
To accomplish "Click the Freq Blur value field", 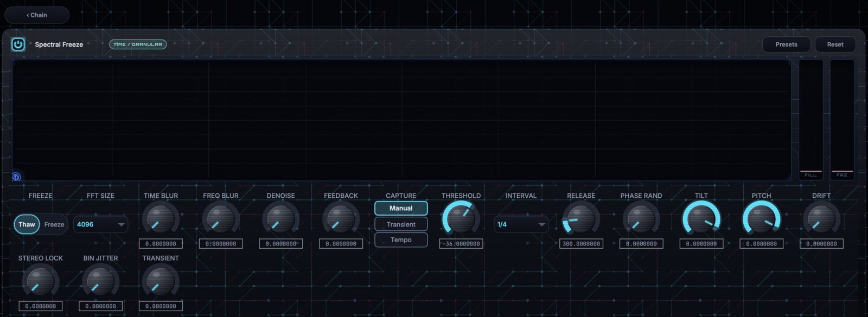I will tap(221, 244).
